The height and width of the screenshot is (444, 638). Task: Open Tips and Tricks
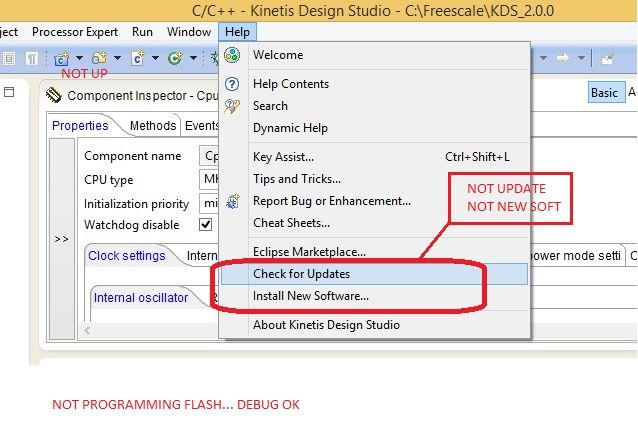(374, 179)
